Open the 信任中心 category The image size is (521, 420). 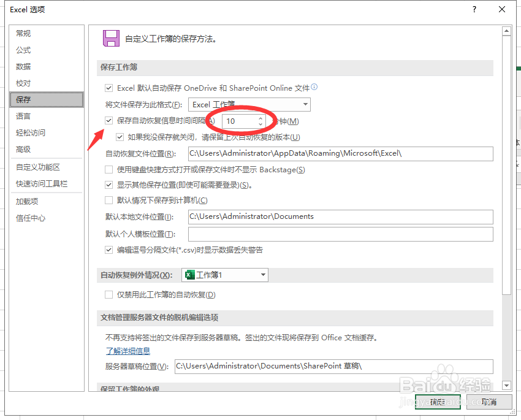pyautogui.click(x=47, y=218)
